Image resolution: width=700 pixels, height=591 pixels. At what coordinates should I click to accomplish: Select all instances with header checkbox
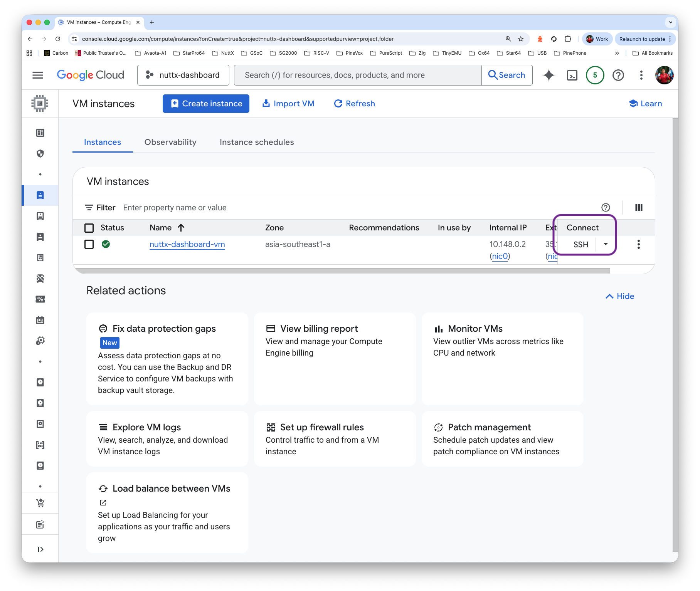[89, 228]
